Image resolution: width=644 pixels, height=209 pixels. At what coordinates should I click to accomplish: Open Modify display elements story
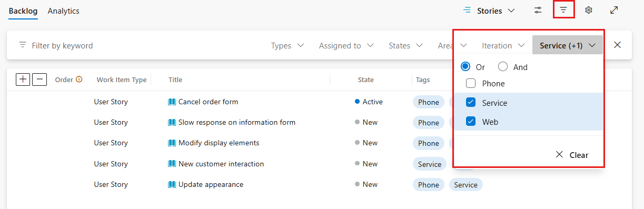coord(219,143)
